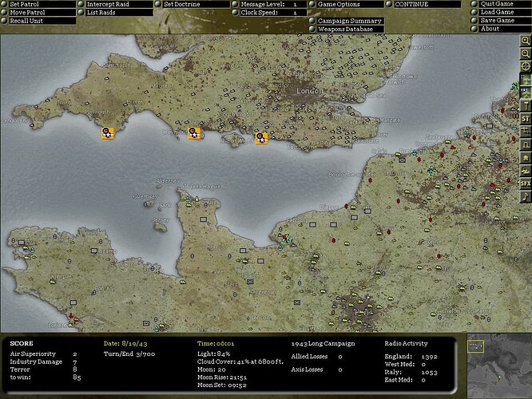Click the Air Superiority score row

[44, 354]
